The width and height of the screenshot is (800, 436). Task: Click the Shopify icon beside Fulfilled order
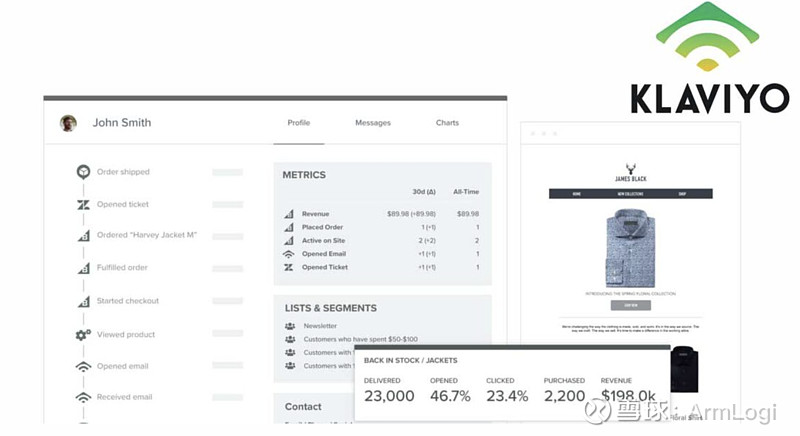pyautogui.click(x=84, y=268)
